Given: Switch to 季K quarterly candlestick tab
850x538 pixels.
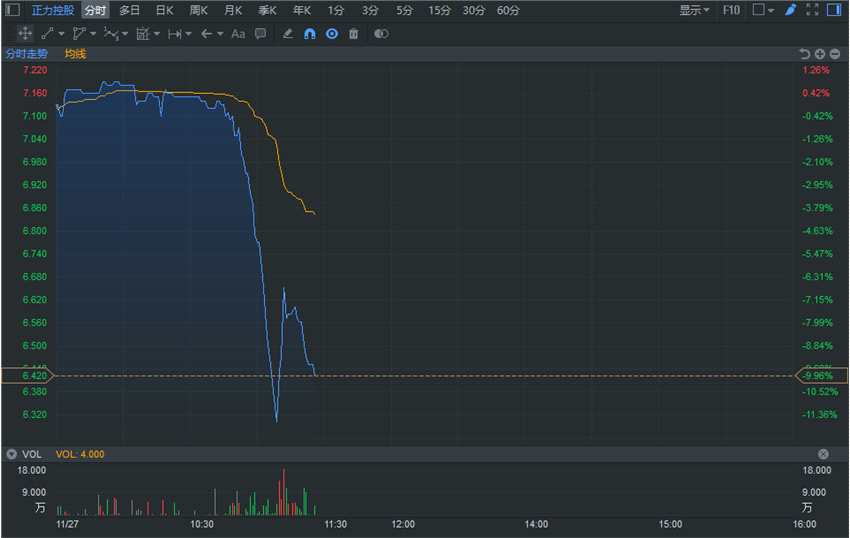Looking at the screenshot, I should 267,10.
